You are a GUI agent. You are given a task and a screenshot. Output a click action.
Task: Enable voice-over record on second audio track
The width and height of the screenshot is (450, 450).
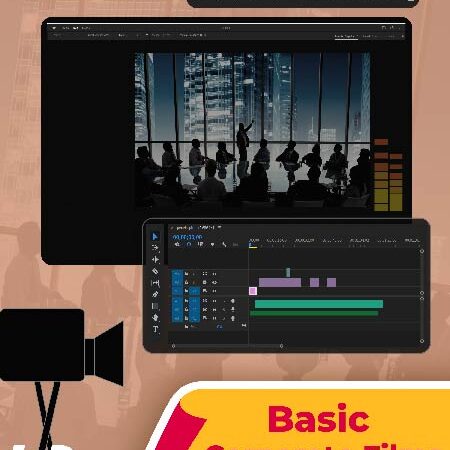click(x=233, y=310)
